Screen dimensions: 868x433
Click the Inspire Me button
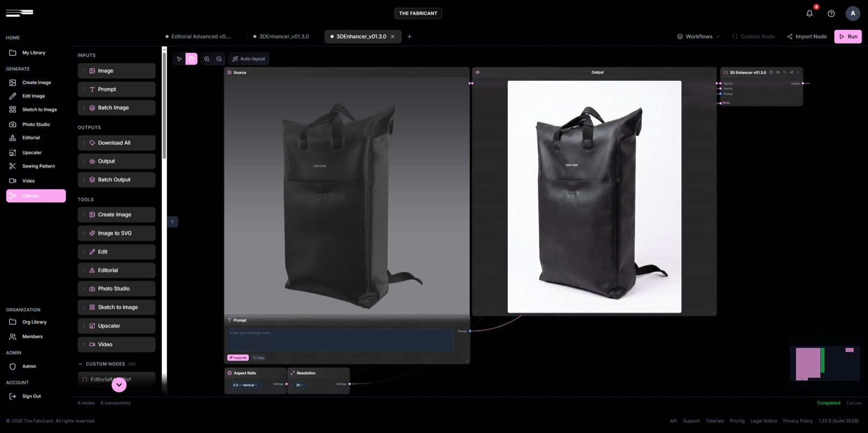[238, 358]
